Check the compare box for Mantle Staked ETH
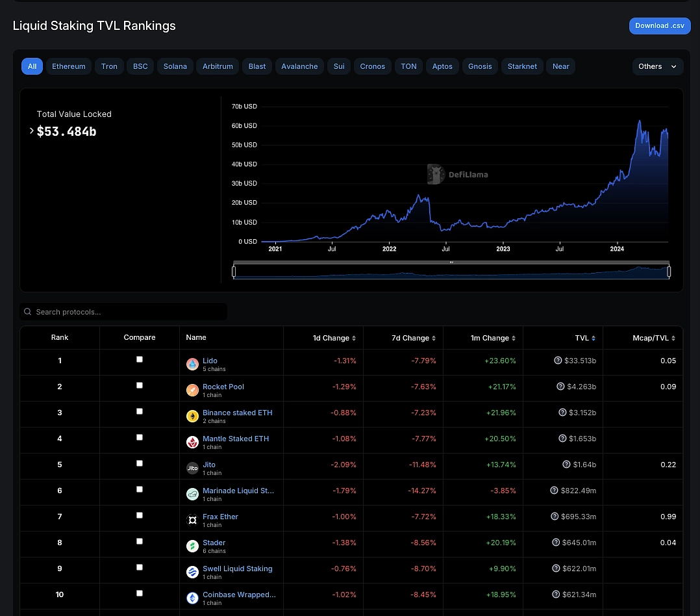700x616 pixels. 139,437
